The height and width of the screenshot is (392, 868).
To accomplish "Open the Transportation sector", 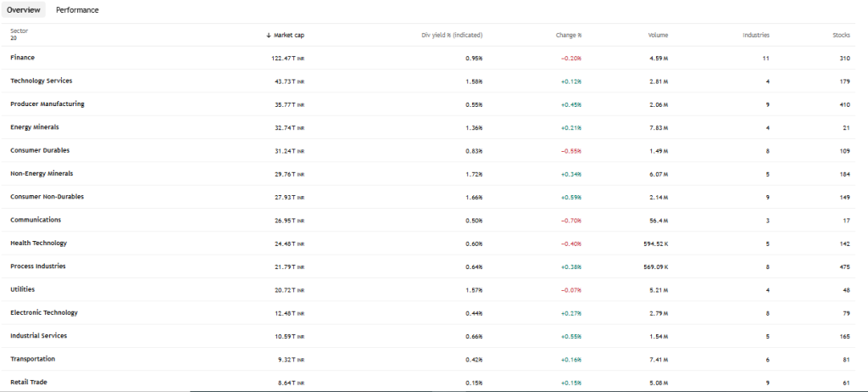I will pos(33,359).
